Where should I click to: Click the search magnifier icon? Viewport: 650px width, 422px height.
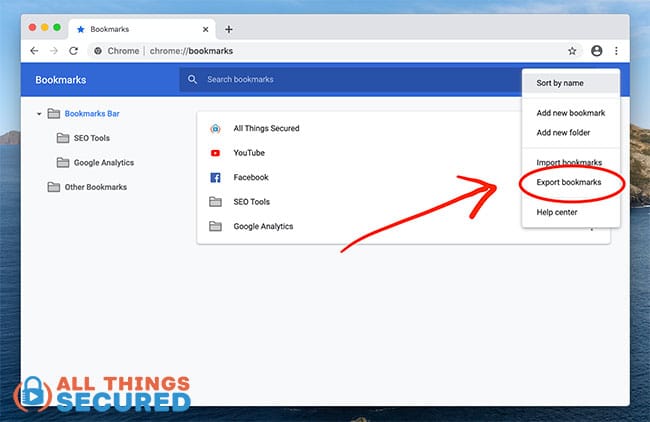pyautogui.click(x=193, y=79)
